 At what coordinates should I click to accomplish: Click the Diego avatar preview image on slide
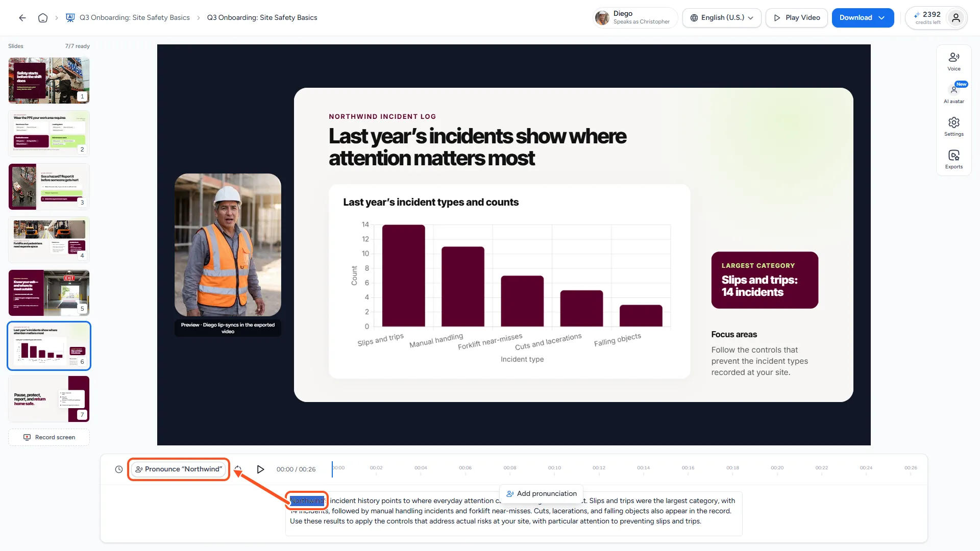pos(228,245)
